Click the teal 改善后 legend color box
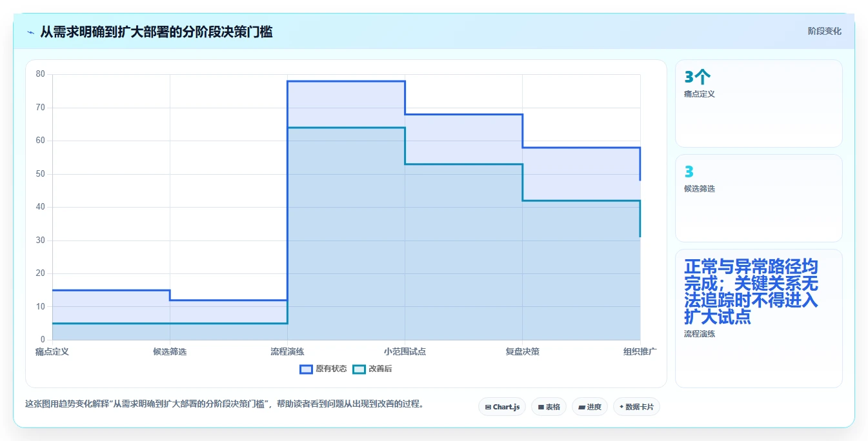This screenshot has width=868, height=441. 359,369
